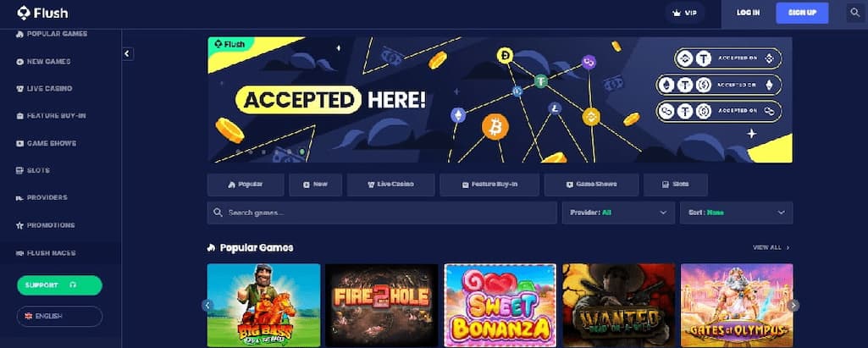Select the Feature Buy-In category tab
868x348 pixels.
(x=489, y=185)
